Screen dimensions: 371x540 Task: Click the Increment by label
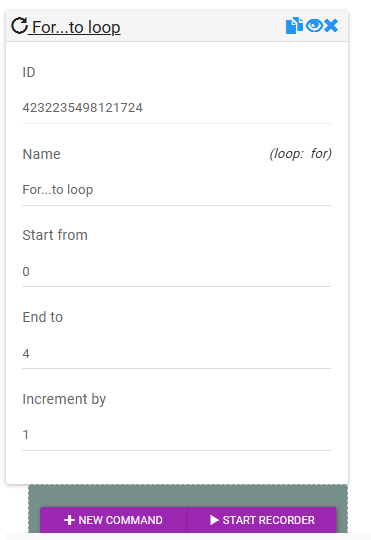(x=64, y=399)
